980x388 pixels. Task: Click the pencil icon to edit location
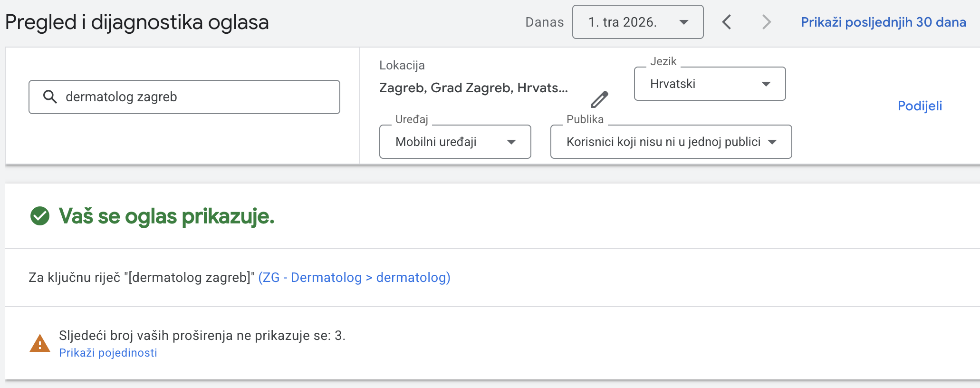click(599, 99)
